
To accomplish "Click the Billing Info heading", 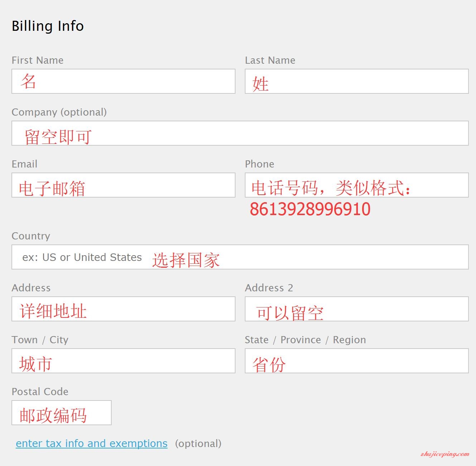I will [x=48, y=26].
